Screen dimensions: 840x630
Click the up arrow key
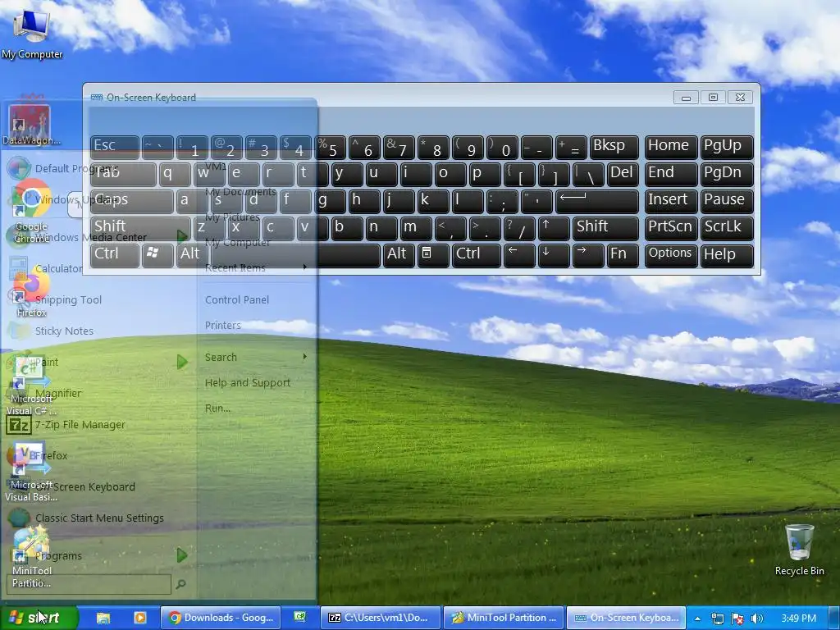click(x=554, y=228)
